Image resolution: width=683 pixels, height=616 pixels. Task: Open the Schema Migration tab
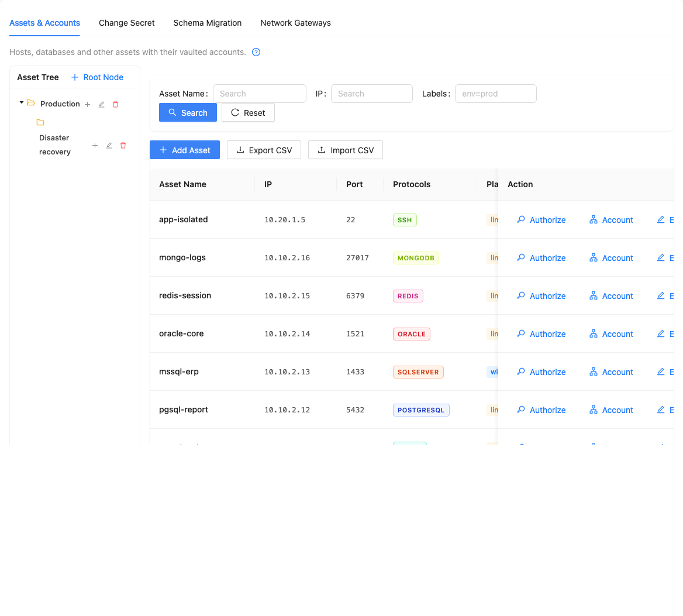[208, 23]
